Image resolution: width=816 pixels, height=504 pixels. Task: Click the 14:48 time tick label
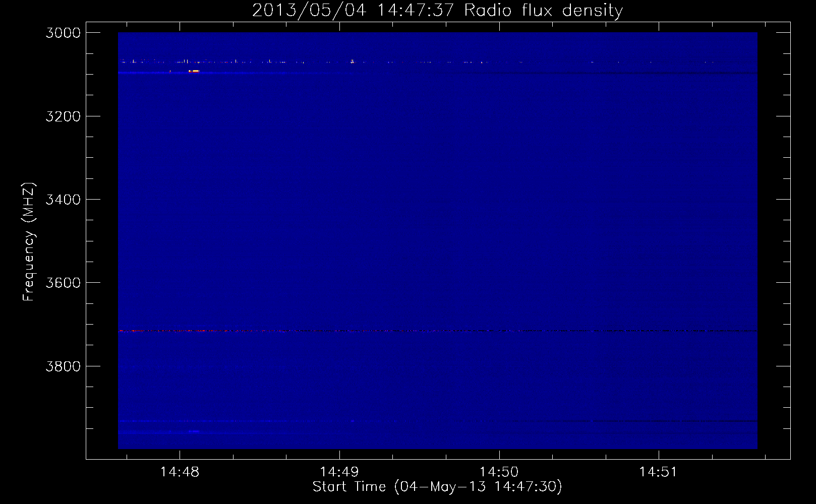point(180,472)
